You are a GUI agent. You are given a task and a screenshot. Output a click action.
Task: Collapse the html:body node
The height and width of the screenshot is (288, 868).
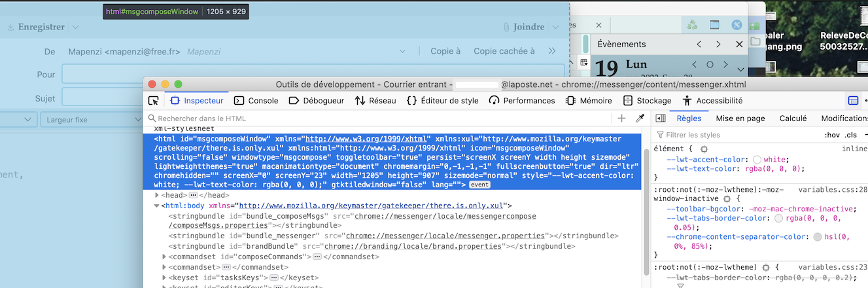156,206
